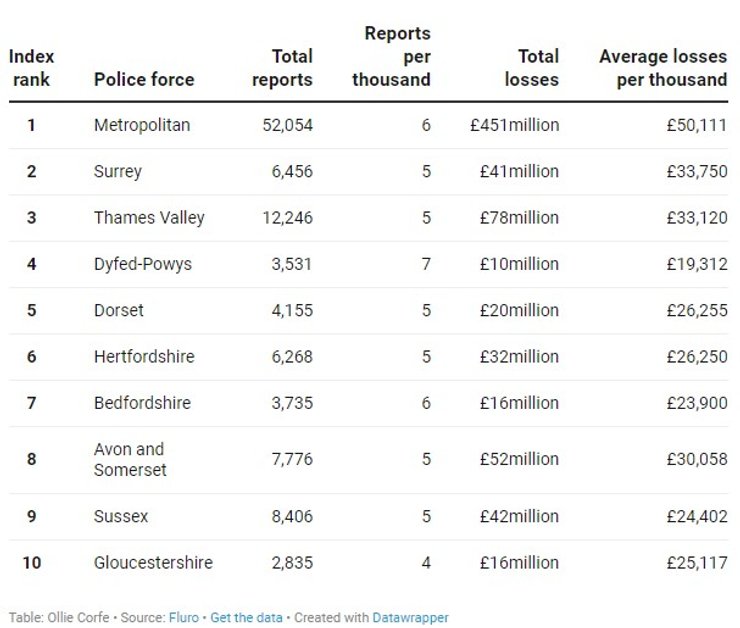Click the Surrey row name
Screen dimensions: 740x628
click(118, 171)
